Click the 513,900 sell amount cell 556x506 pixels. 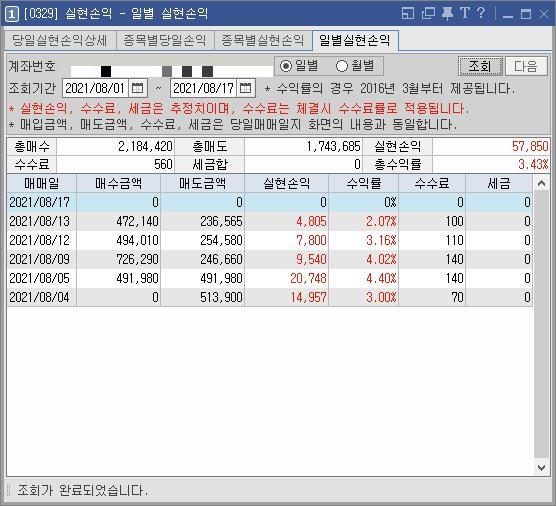pyautogui.click(x=202, y=297)
